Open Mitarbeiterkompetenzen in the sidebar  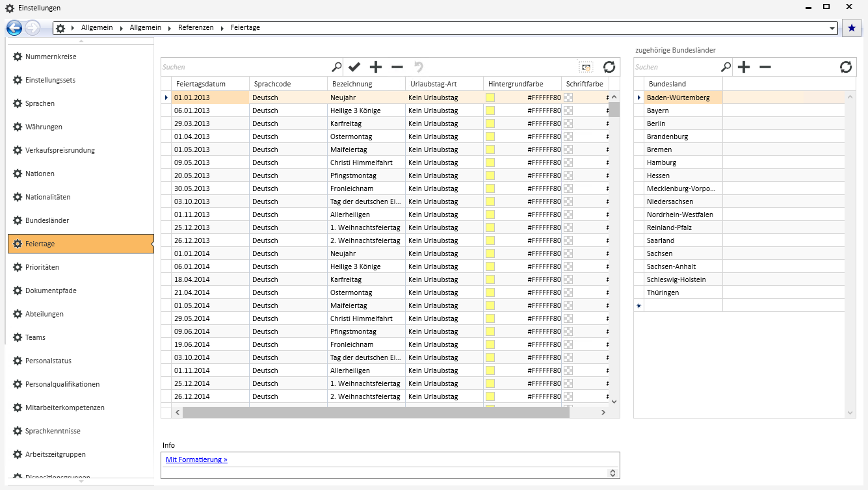tap(81, 407)
